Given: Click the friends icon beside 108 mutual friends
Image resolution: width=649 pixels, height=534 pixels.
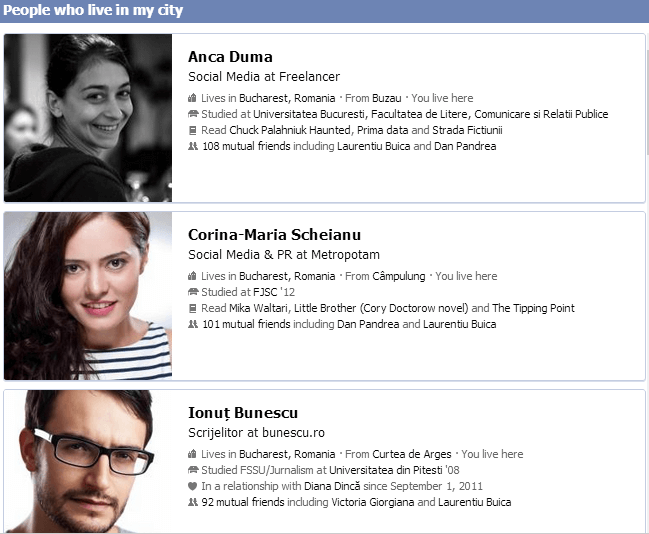Looking at the screenshot, I should click(x=192, y=146).
